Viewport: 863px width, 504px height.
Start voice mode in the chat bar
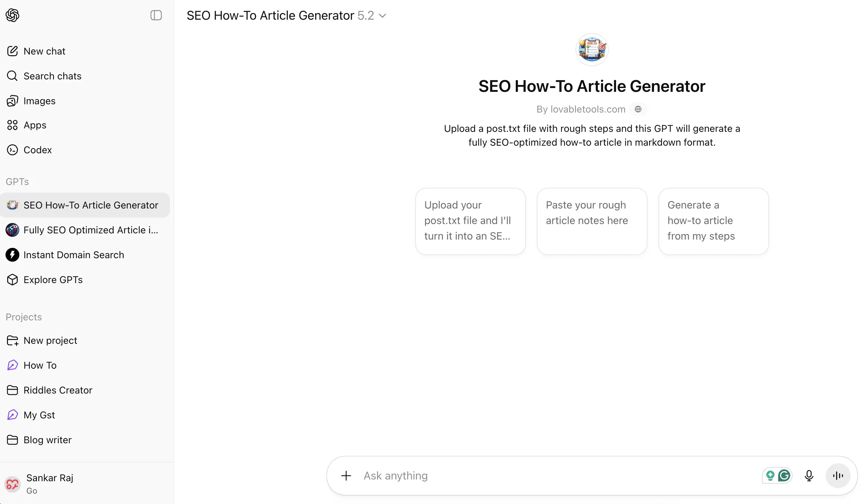[838, 475]
